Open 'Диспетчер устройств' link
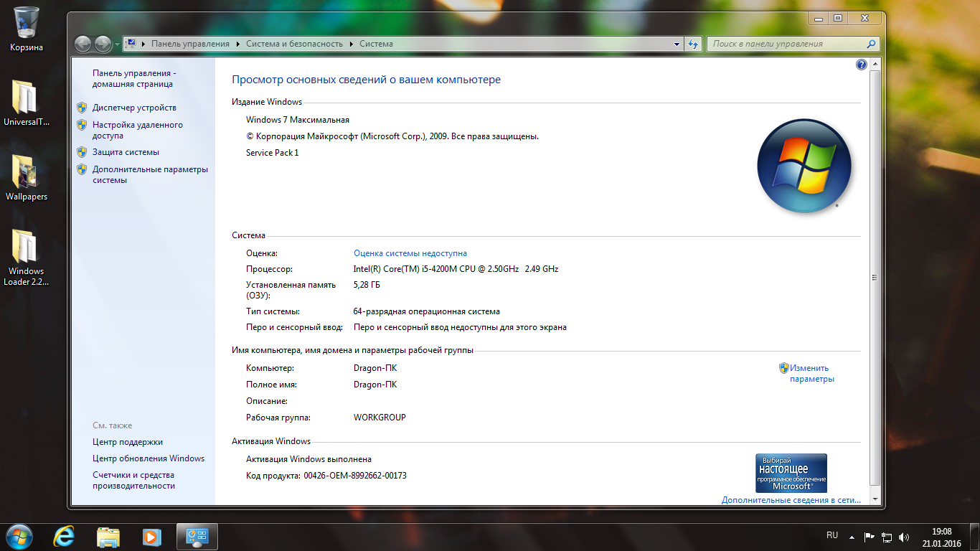980x551 pixels. coord(134,108)
